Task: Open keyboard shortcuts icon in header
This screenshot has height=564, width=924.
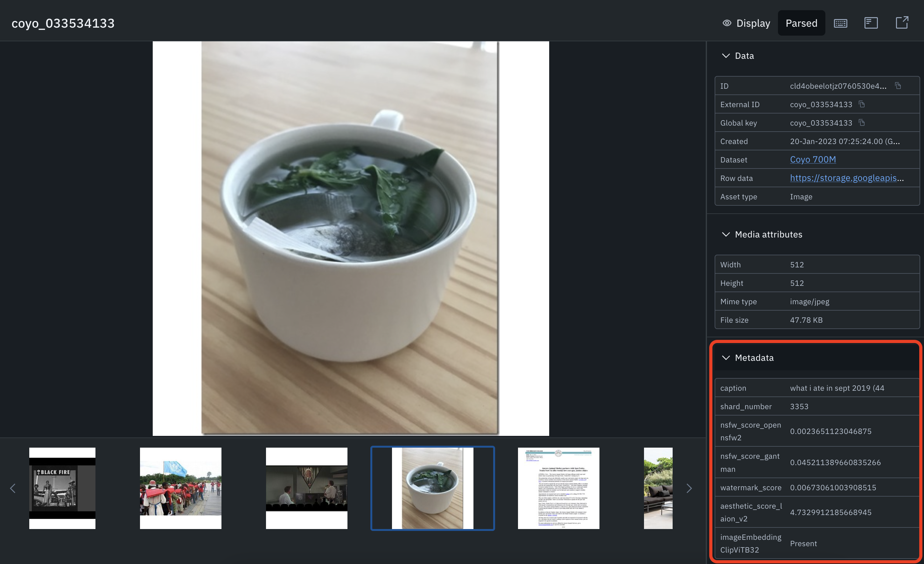Action: pos(840,23)
